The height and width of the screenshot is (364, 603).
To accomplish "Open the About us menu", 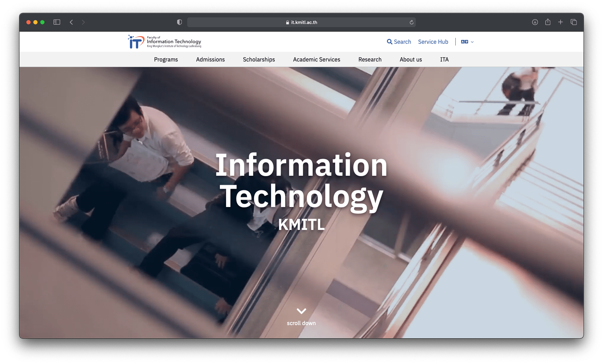I will [x=411, y=59].
